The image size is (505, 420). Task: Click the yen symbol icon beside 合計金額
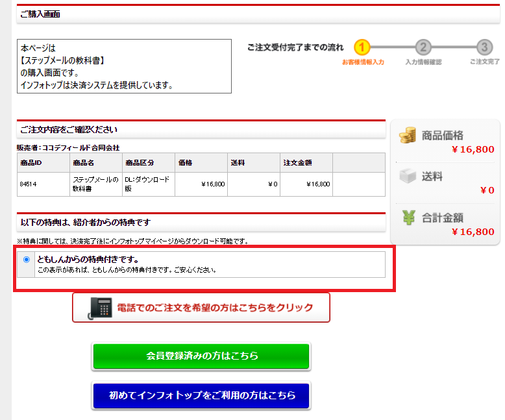[408, 217]
